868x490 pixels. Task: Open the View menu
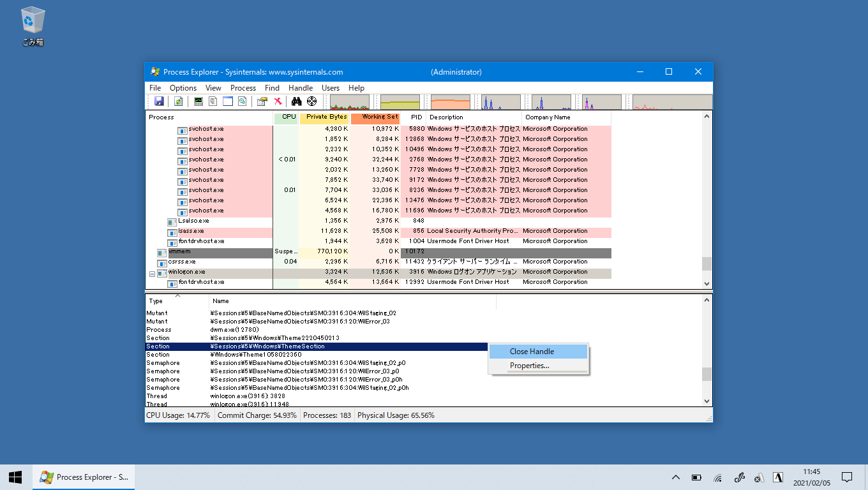(x=213, y=88)
